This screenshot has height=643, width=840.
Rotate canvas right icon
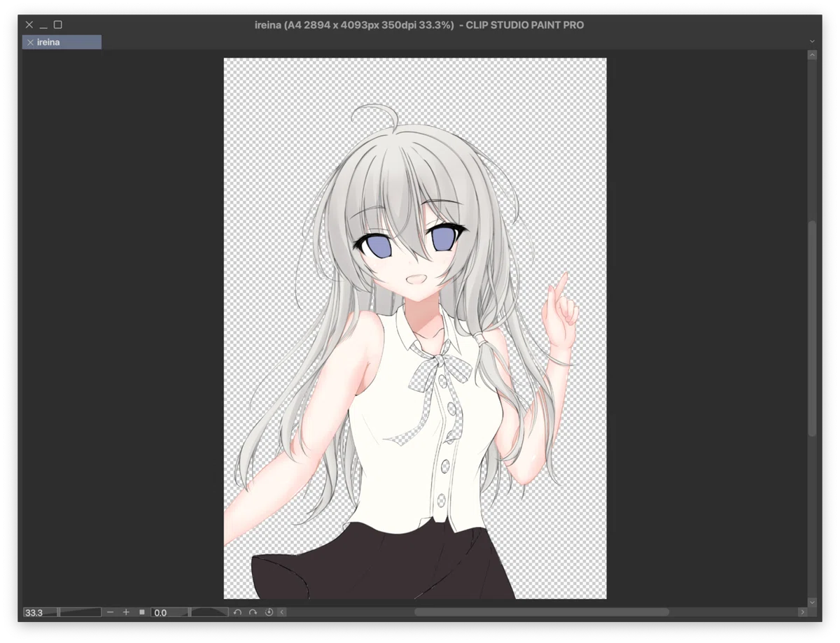tap(253, 612)
